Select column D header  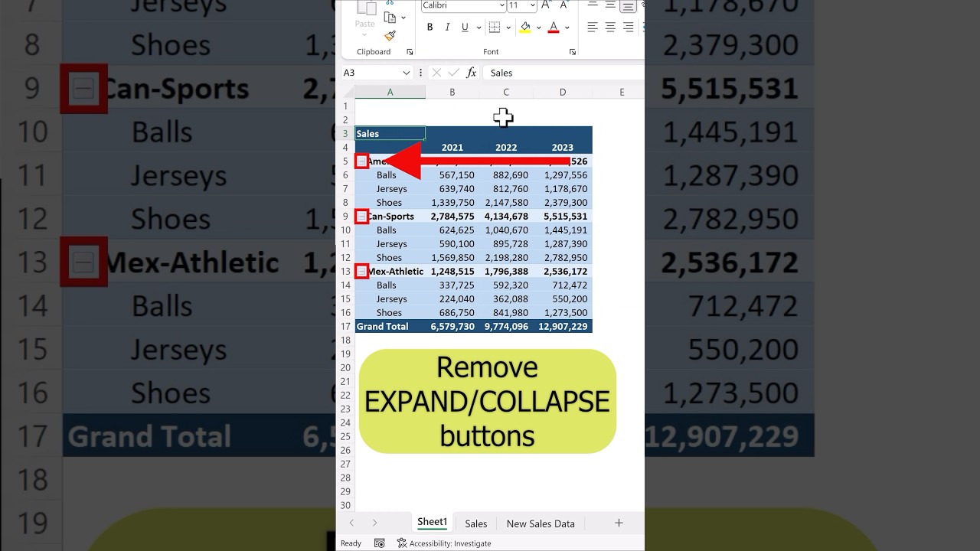563,92
